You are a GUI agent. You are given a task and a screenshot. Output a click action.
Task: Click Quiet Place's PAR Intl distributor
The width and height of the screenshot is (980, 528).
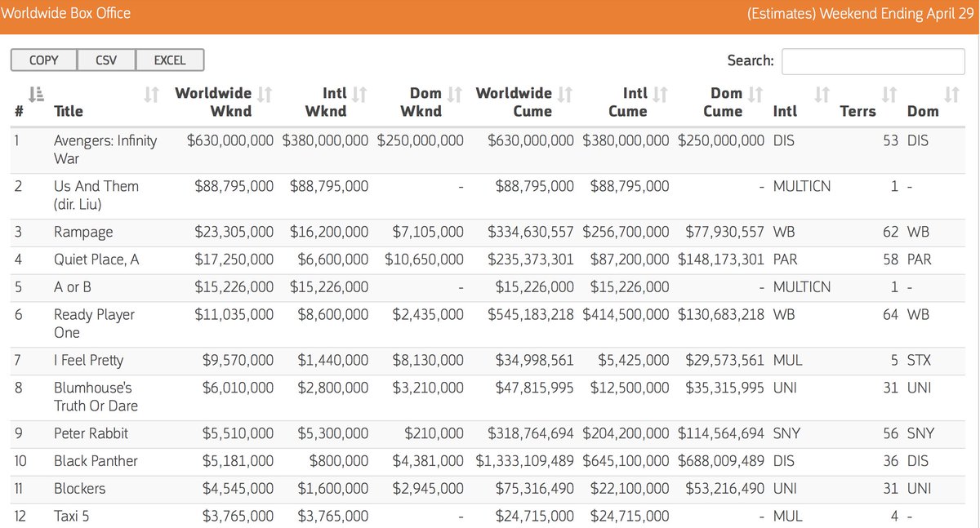785,260
